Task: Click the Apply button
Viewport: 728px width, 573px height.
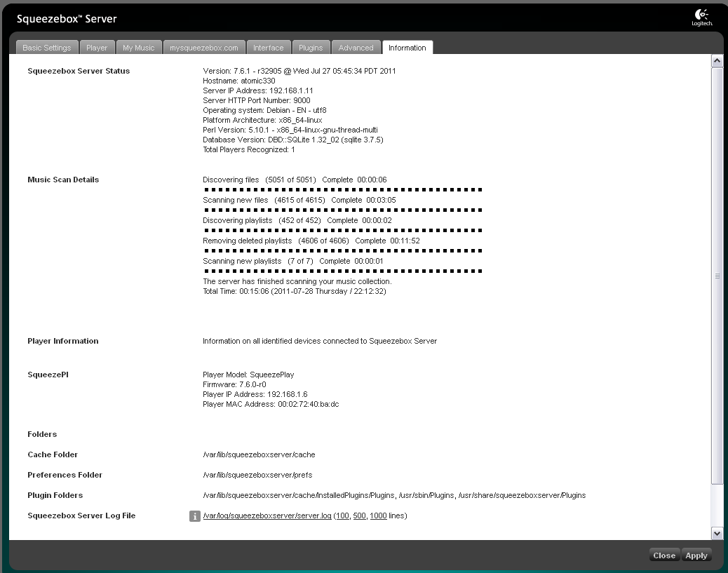Action: (x=696, y=555)
